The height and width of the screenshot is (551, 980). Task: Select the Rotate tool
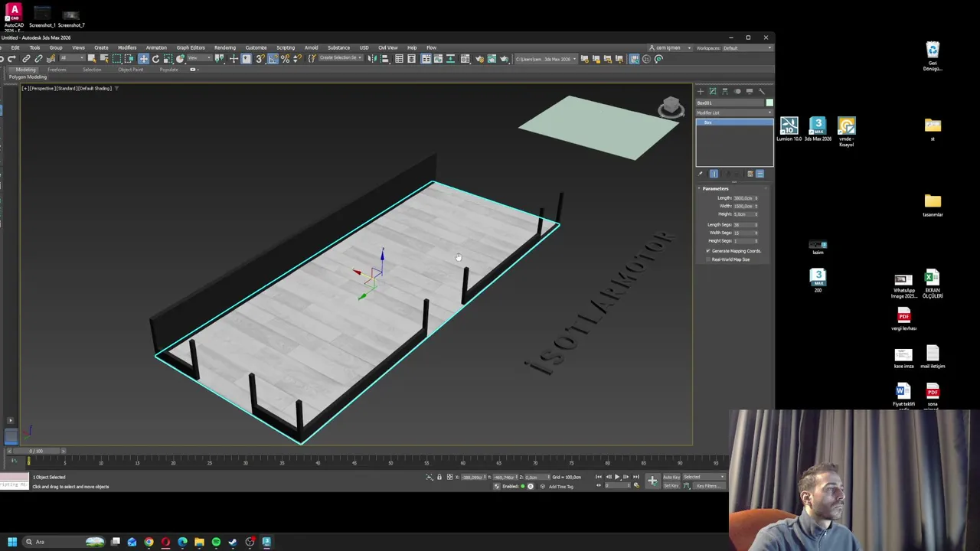[155, 59]
